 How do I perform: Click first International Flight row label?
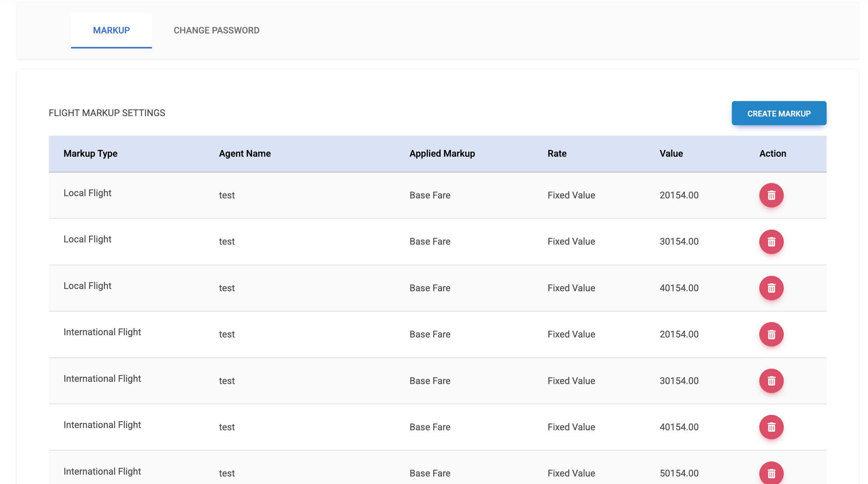pyautogui.click(x=102, y=332)
